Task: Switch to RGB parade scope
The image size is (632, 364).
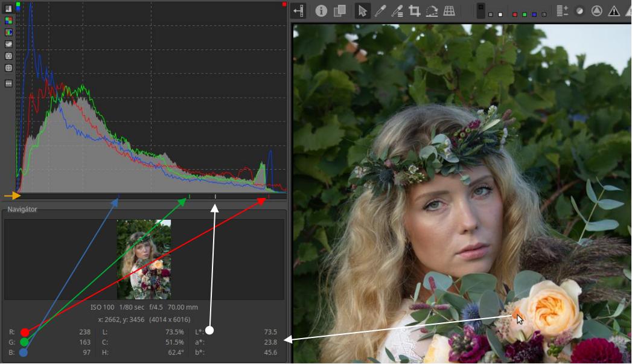Action: pos(8,32)
